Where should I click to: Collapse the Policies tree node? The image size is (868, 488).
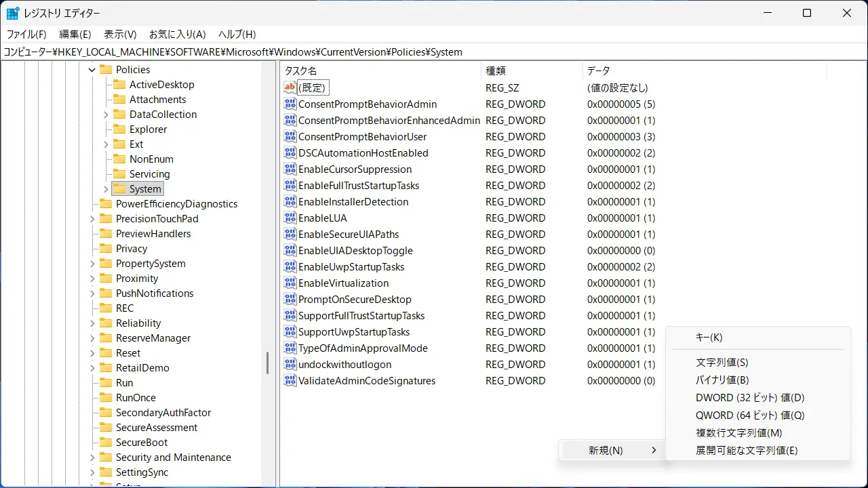[92, 69]
